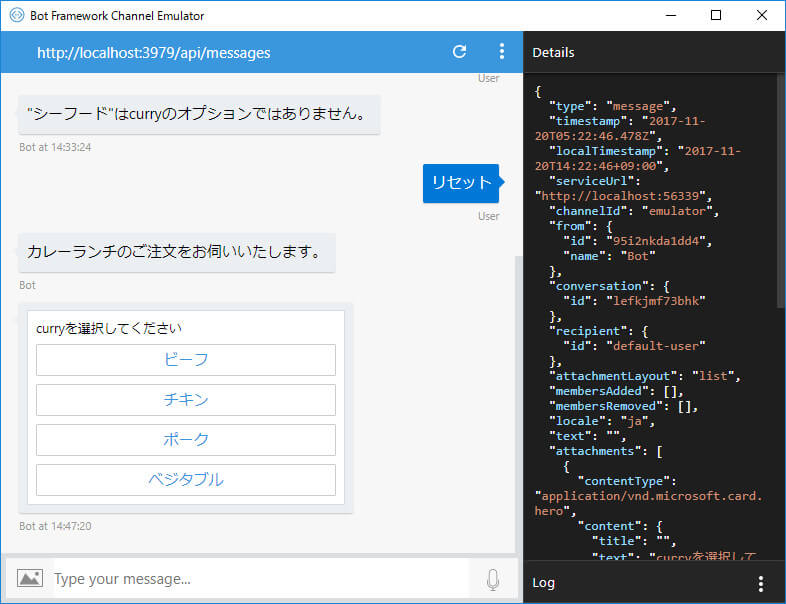This screenshot has height=604, width=786.
Task: Select the リセット user message bubble
Action: point(461,183)
